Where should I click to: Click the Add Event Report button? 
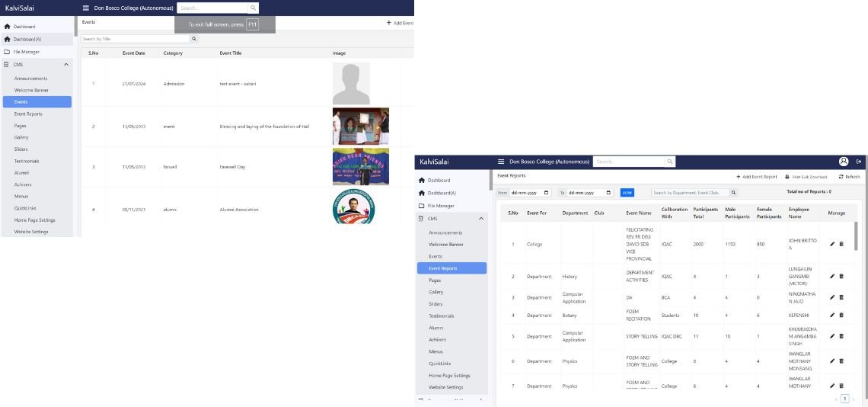click(756, 177)
